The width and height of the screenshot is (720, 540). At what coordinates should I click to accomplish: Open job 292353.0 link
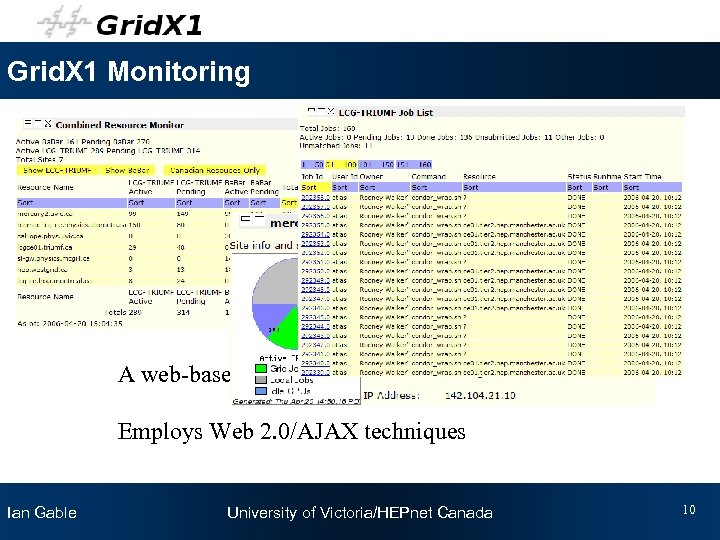[315, 243]
